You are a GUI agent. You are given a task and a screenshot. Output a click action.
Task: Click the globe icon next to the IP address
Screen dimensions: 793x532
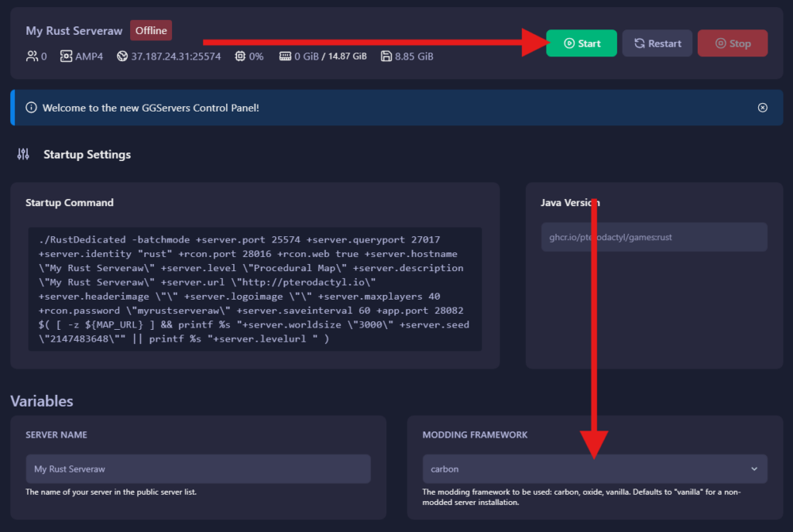point(122,57)
